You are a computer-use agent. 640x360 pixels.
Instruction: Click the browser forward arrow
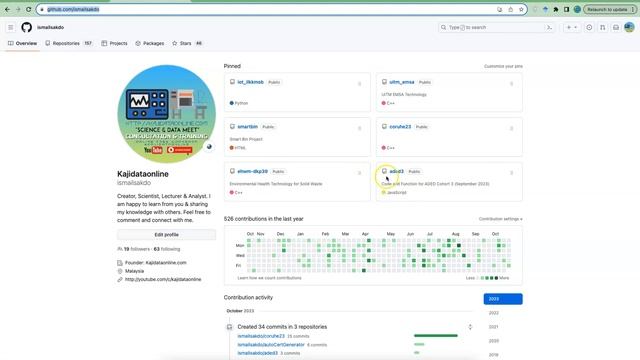18,9
